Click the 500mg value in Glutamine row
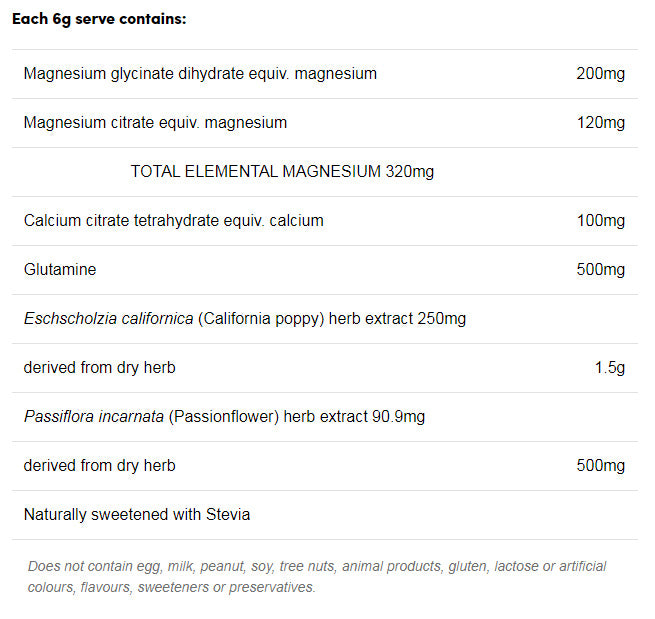This screenshot has width=655, height=619. pos(600,269)
